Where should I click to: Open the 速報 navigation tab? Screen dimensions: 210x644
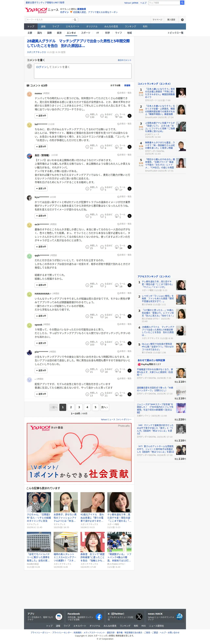click(x=43, y=26)
